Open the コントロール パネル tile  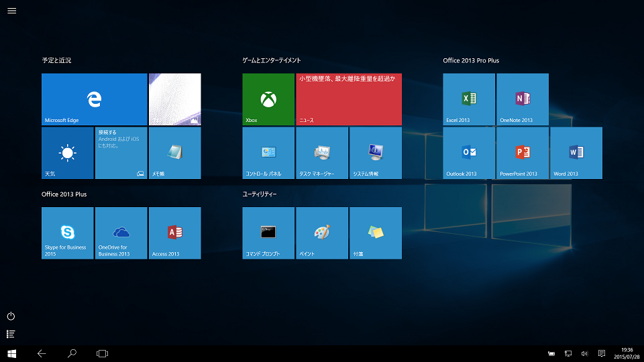(268, 153)
